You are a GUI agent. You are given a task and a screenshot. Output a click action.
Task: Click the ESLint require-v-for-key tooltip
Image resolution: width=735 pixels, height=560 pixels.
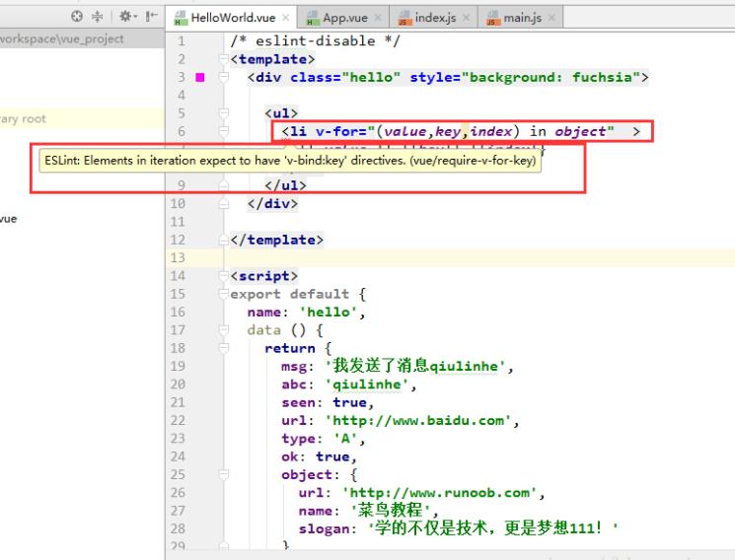pos(290,161)
